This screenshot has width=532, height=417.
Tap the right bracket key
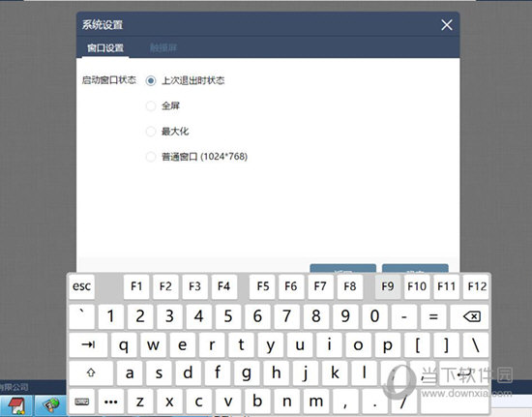tap(447, 344)
